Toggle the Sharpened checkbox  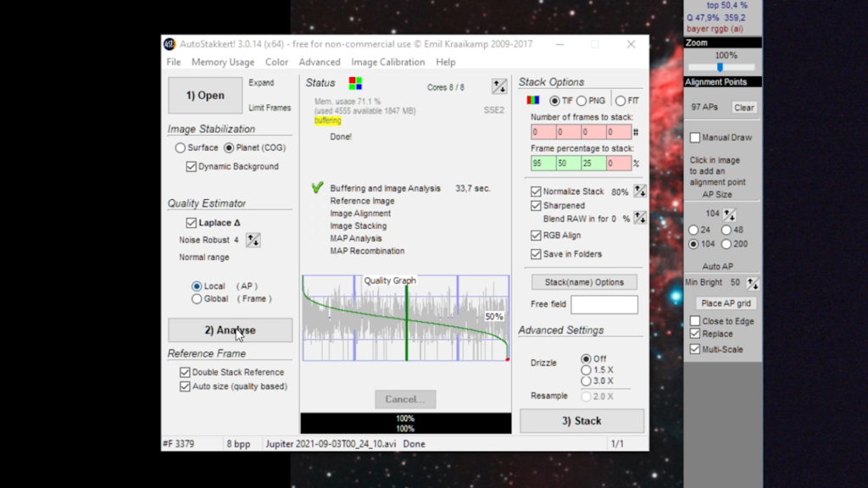(x=536, y=206)
